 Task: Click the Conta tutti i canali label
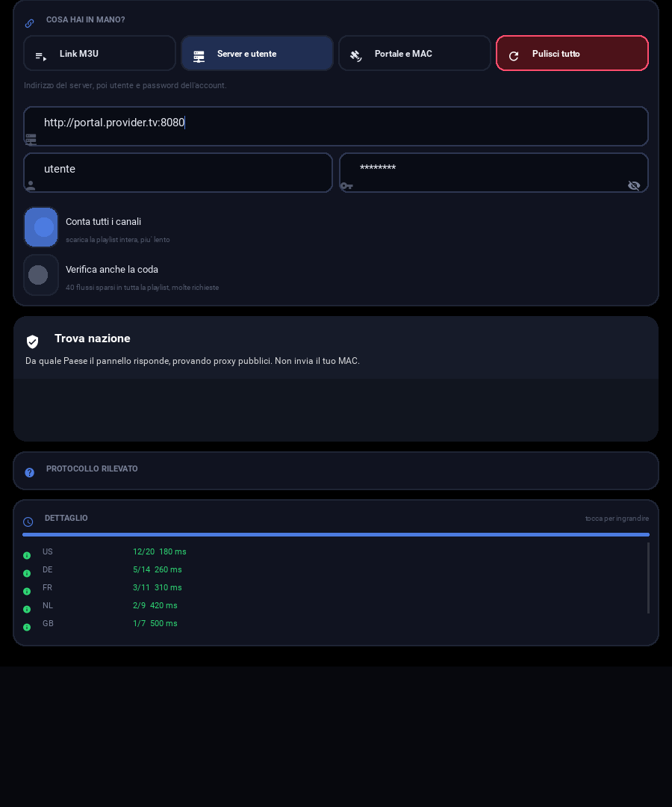pyautogui.click(x=103, y=222)
